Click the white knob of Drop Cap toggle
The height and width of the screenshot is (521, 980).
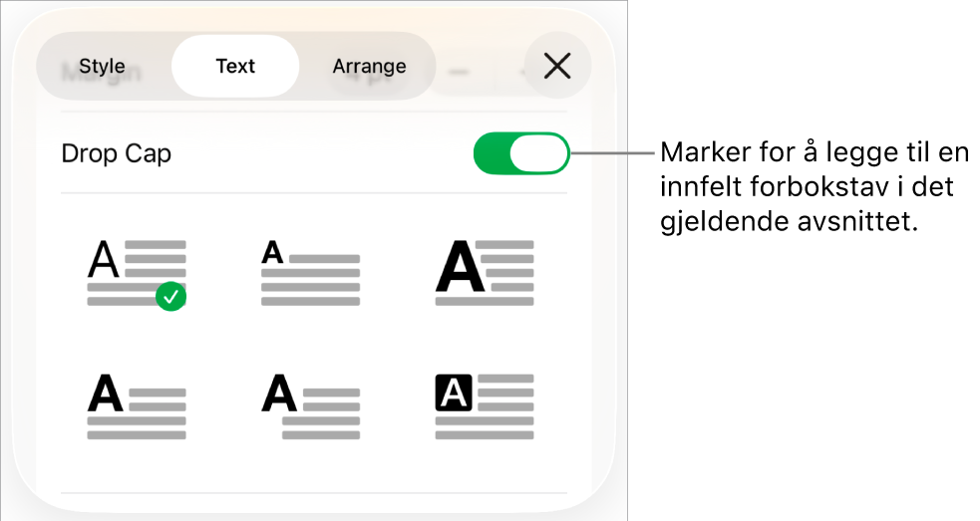click(538, 154)
